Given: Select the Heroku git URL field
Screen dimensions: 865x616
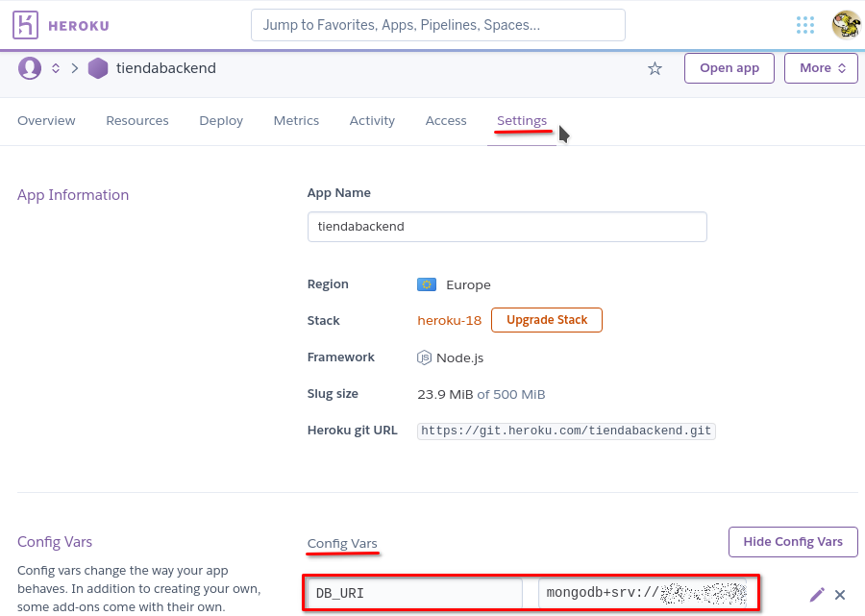Looking at the screenshot, I should click(x=566, y=431).
